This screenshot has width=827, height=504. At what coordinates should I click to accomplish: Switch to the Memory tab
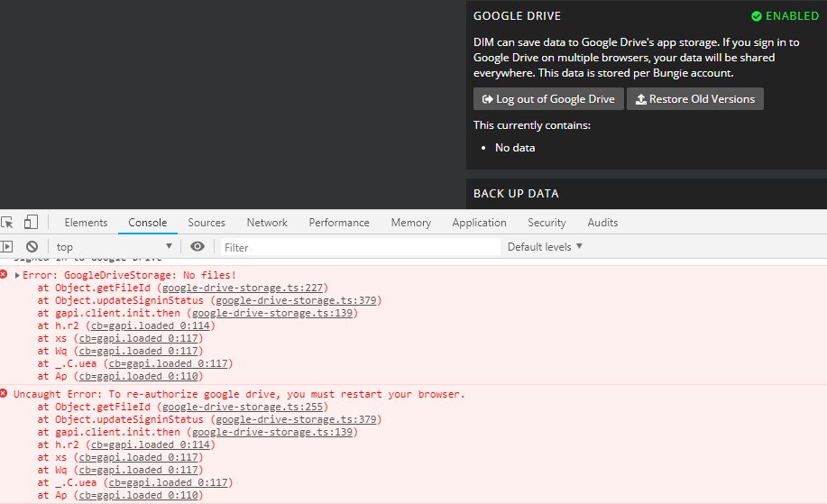(x=411, y=223)
